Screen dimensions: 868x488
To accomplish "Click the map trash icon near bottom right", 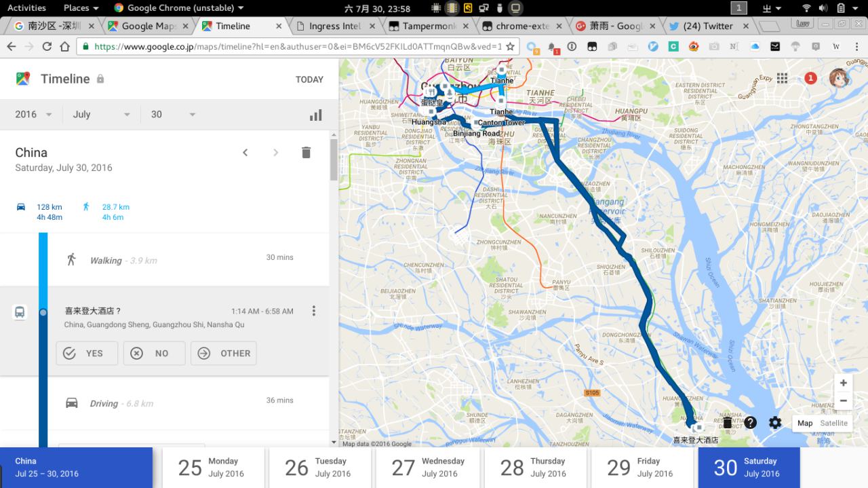I will [x=727, y=422].
